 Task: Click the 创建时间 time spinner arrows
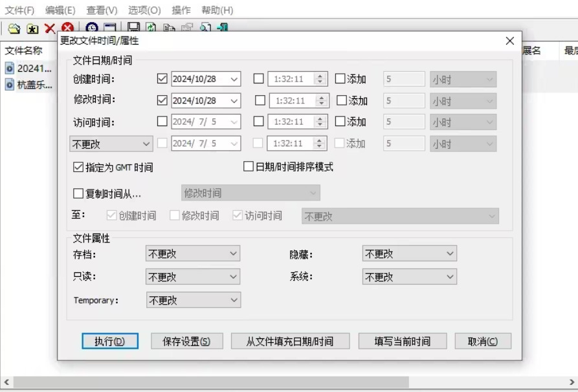coord(320,79)
